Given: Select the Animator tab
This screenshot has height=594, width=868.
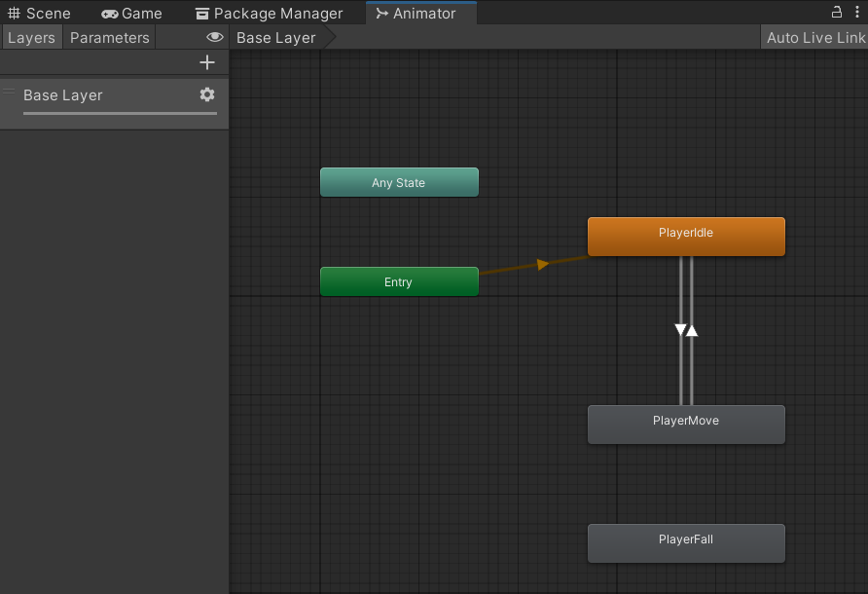Looking at the screenshot, I should 421,13.
